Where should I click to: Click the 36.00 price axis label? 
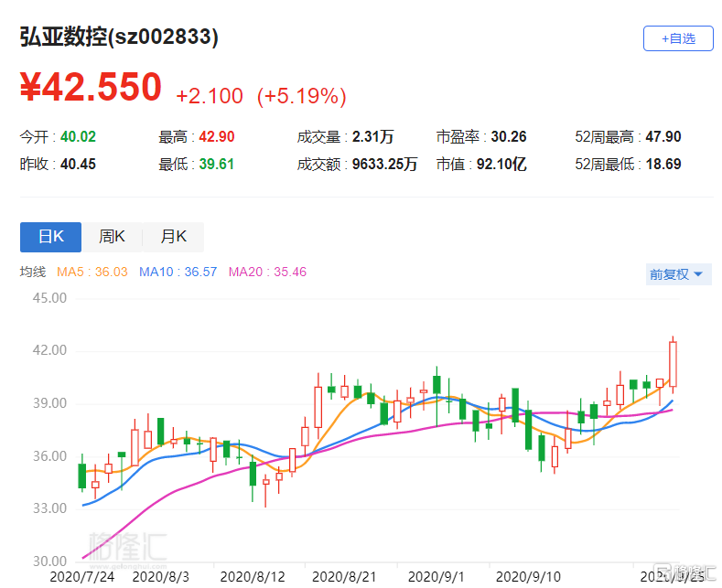(x=49, y=456)
